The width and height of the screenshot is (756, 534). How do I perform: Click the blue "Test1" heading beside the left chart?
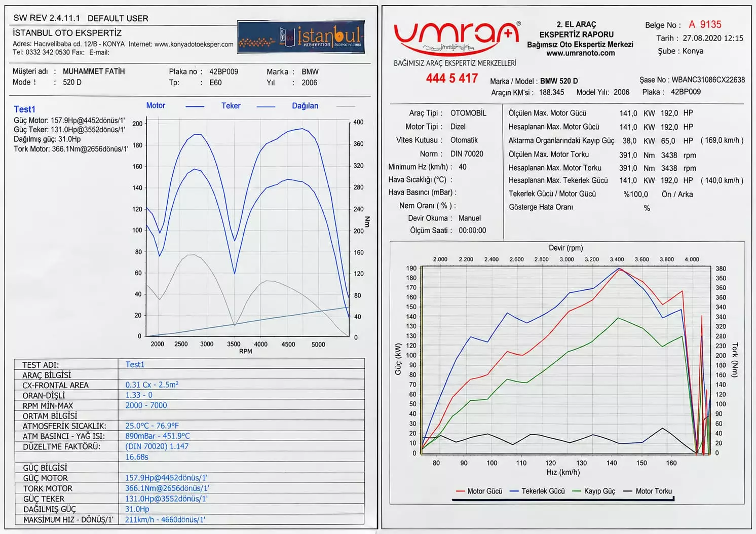(x=25, y=109)
